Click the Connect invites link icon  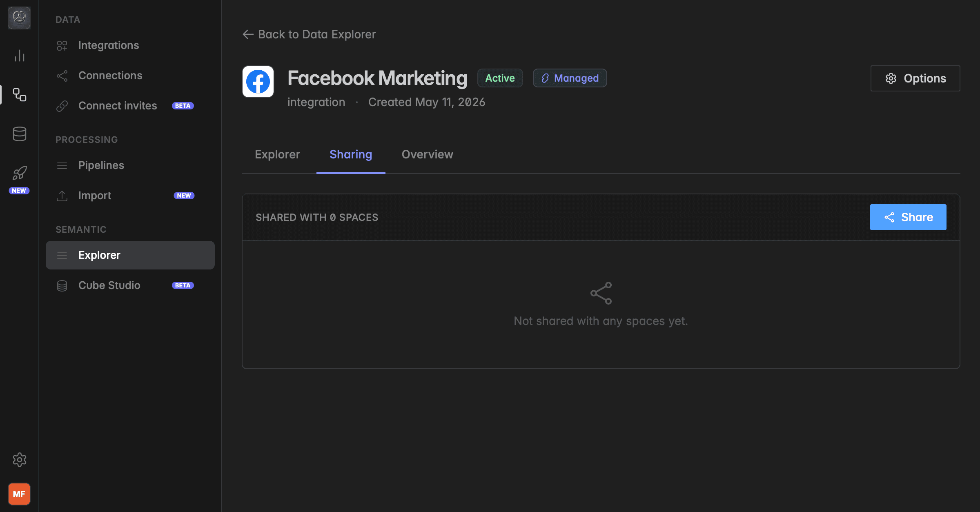click(62, 106)
